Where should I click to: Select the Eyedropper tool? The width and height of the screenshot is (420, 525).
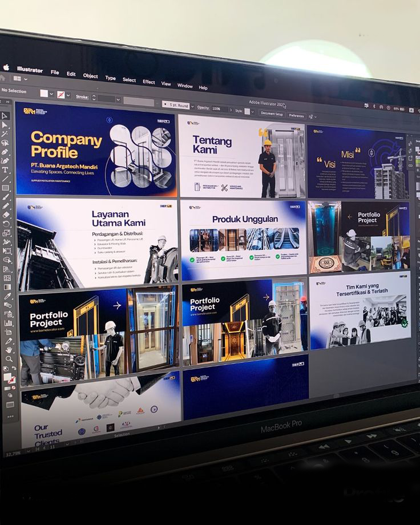7,296
